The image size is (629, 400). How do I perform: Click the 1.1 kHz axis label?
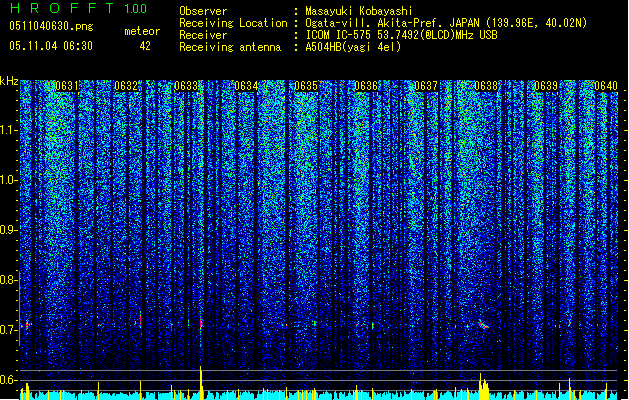click(9, 130)
